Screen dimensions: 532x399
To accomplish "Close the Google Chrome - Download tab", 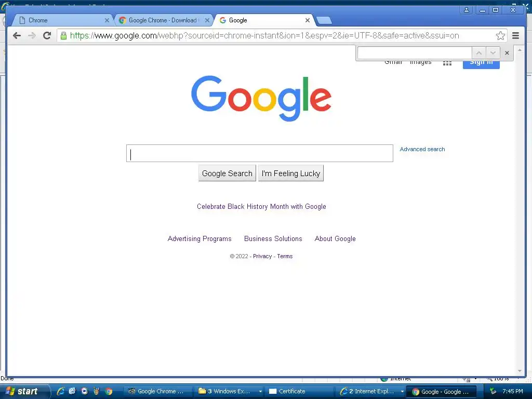I will (207, 20).
